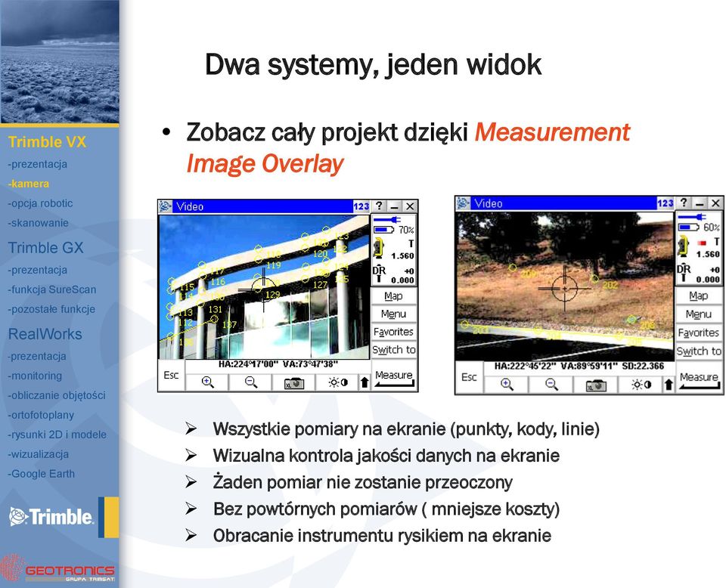Click the landscape photo at sidebar top

(x=59, y=61)
